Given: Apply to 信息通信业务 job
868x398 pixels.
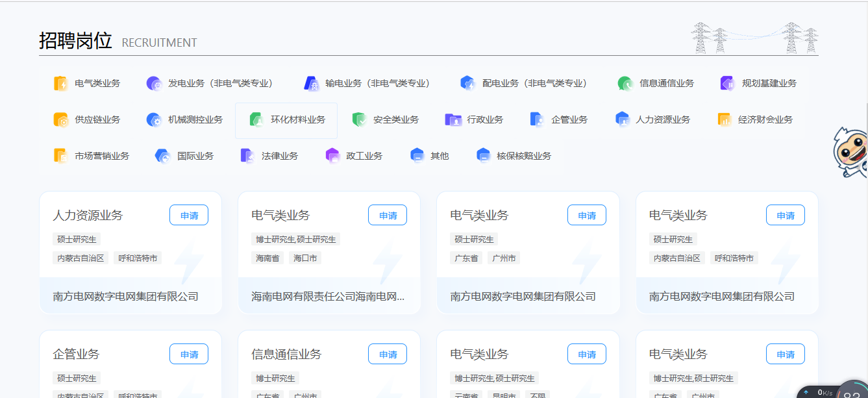Looking at the screenshot, I should pos(388,354).
